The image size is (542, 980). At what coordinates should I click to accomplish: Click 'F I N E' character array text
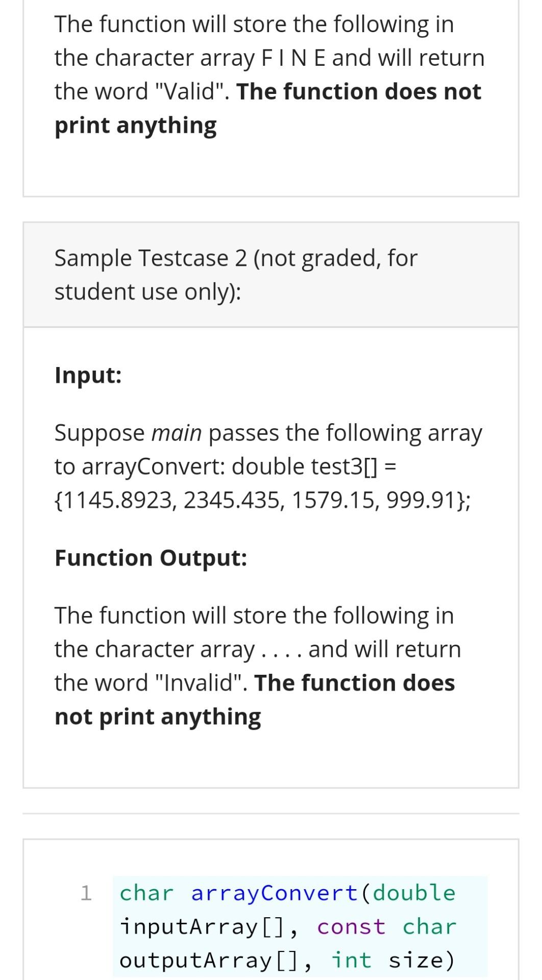(293, 58)
